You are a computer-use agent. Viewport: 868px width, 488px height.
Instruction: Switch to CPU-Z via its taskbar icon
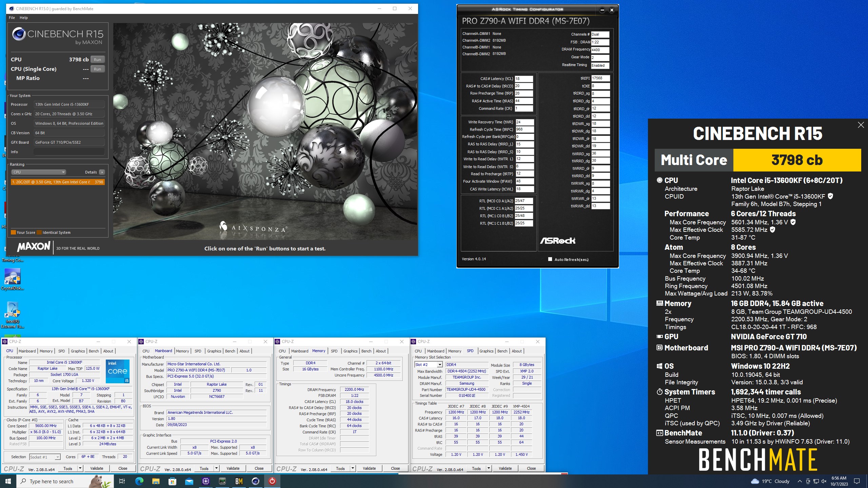tap(205, 481)
